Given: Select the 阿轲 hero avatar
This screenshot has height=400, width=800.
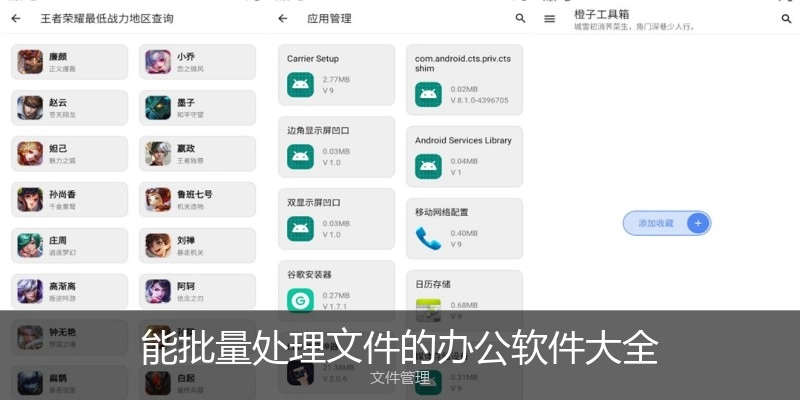Looking at the screenshot, I should [x=158, y=291].
